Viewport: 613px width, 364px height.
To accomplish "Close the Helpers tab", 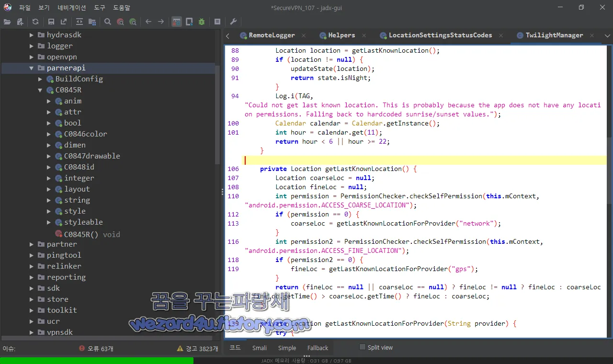I will coord(364,35).
